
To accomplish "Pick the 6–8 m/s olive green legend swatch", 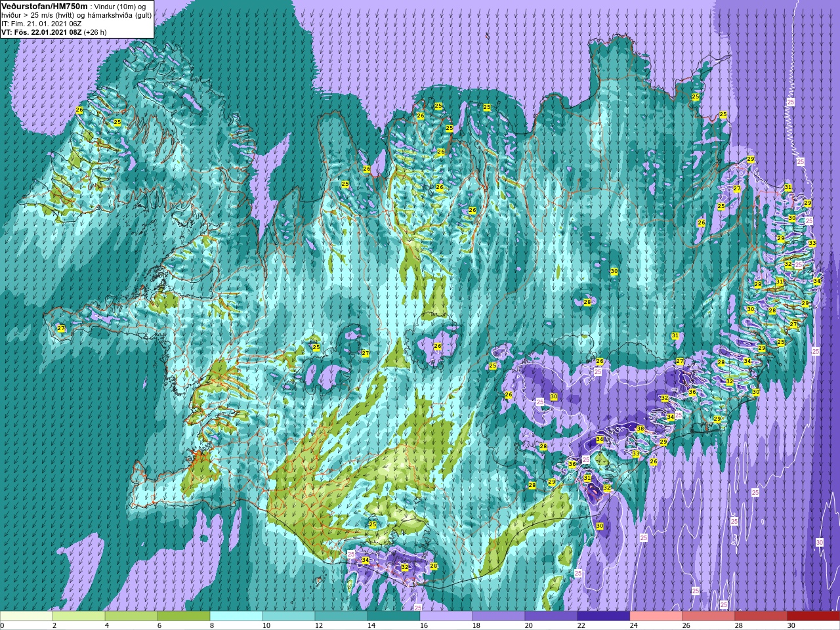I will click(184, 616).
